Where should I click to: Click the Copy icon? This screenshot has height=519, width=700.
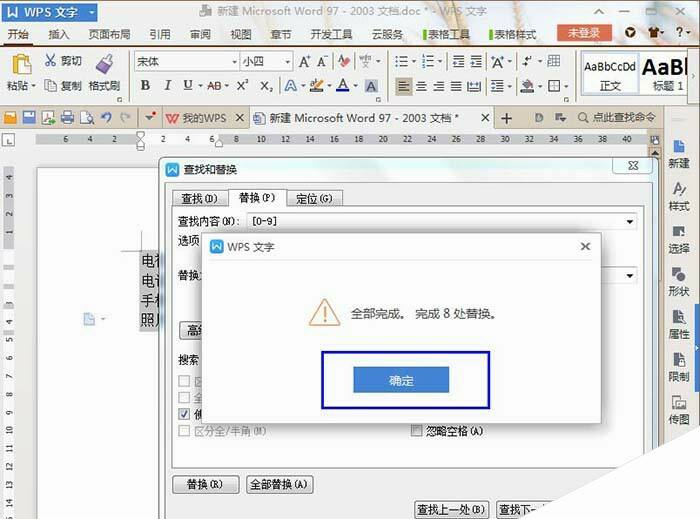[50, 85]
